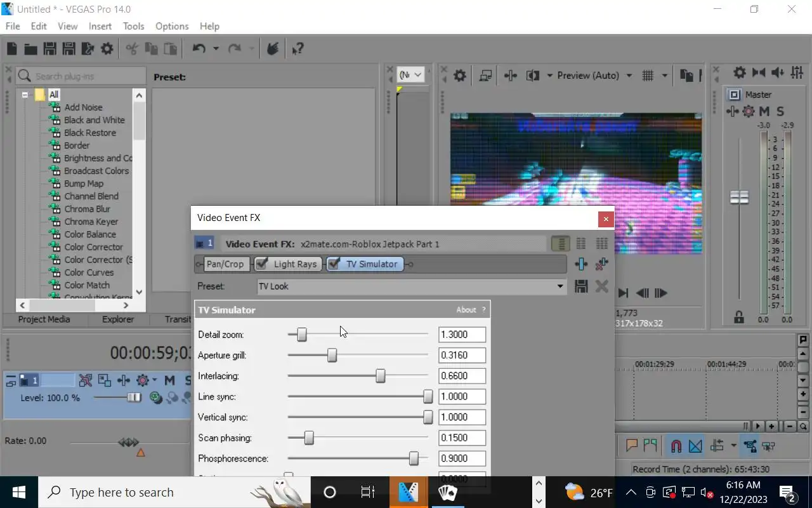Open the split screen view dropdown arrow
Screen dimensions: 812x508
pos(549,76)
